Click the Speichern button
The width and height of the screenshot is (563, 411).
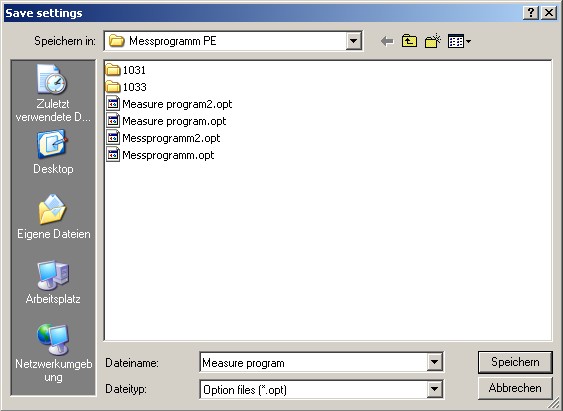click(x=515, y=362)
